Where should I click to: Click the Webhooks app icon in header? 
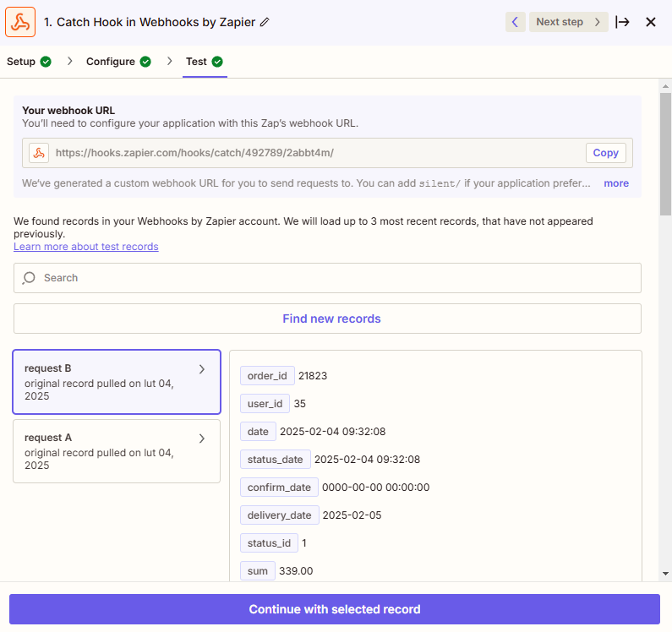tap(20, 22)
